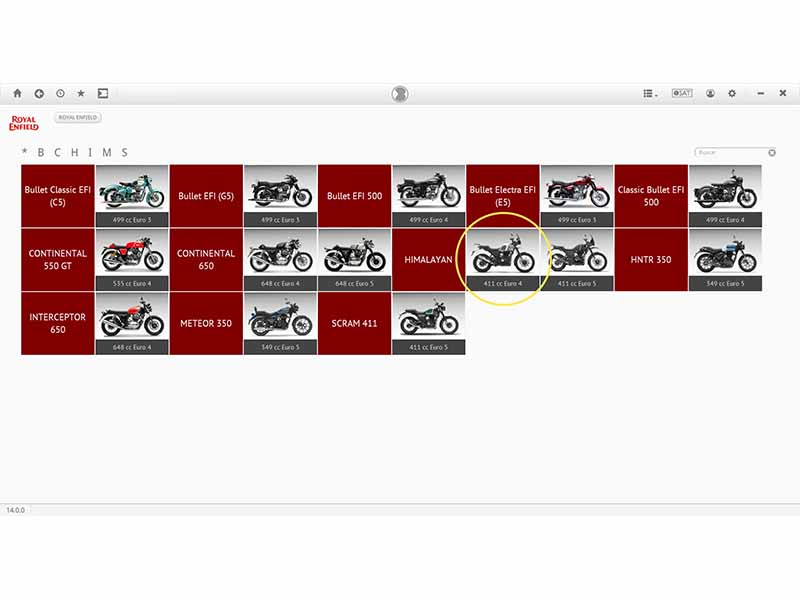Clear the search box with the x icon
The height and width of the screenshot is (600, 800).
[x=772, y=153]
